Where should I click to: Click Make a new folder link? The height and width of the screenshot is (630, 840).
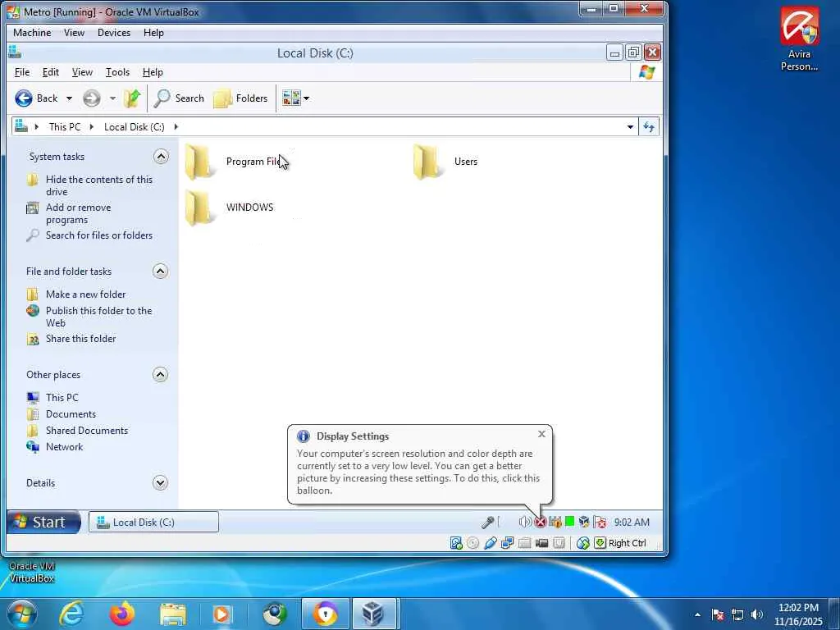pos(85,294)
